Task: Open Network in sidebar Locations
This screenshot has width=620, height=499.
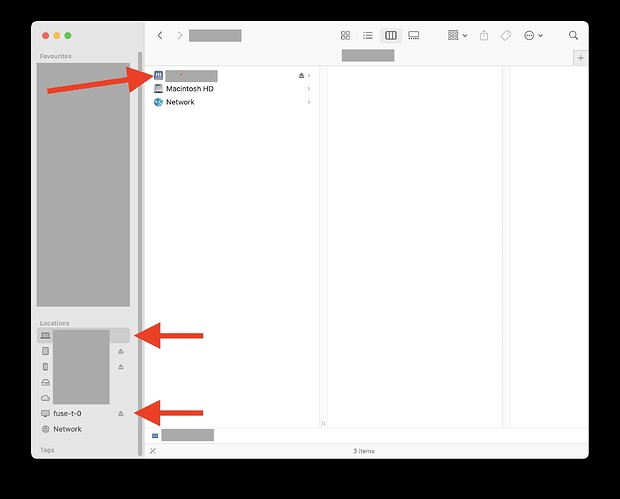Action: pyautogui.click(x=83, y=429)
